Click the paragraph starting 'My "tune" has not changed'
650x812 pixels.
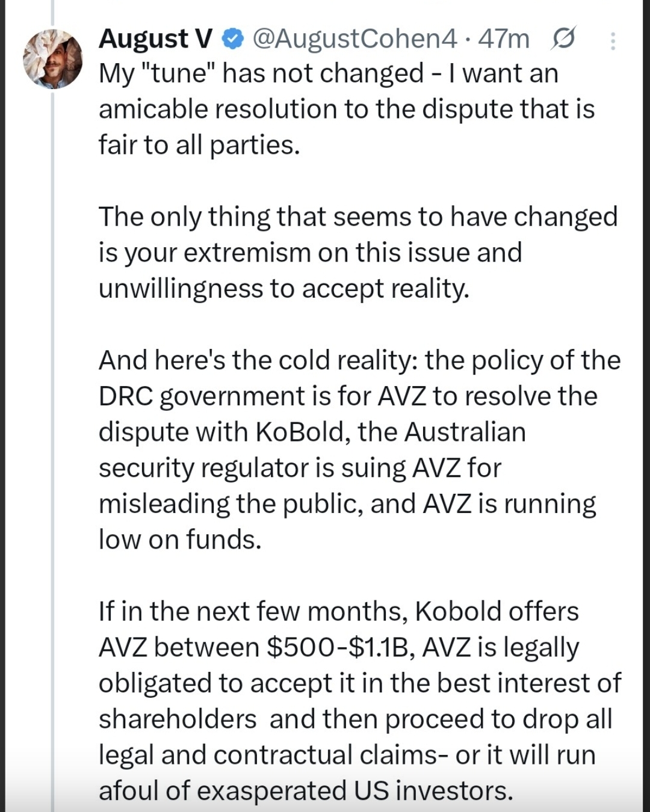tap(328, 74)
